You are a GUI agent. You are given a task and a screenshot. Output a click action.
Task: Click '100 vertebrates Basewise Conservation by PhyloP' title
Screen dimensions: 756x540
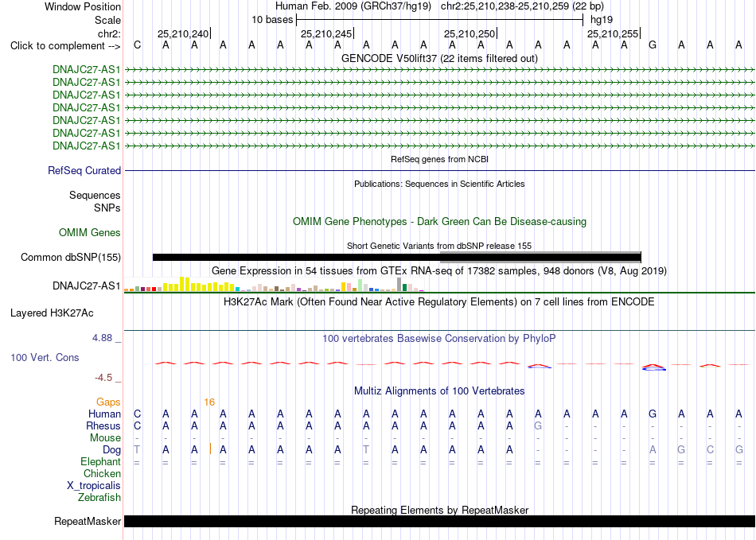click(439, 339)
